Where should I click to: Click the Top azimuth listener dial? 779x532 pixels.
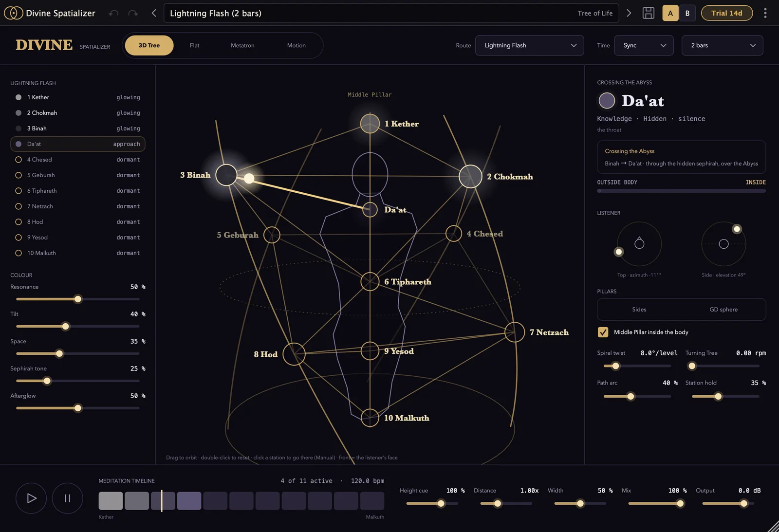click(639, 244)
